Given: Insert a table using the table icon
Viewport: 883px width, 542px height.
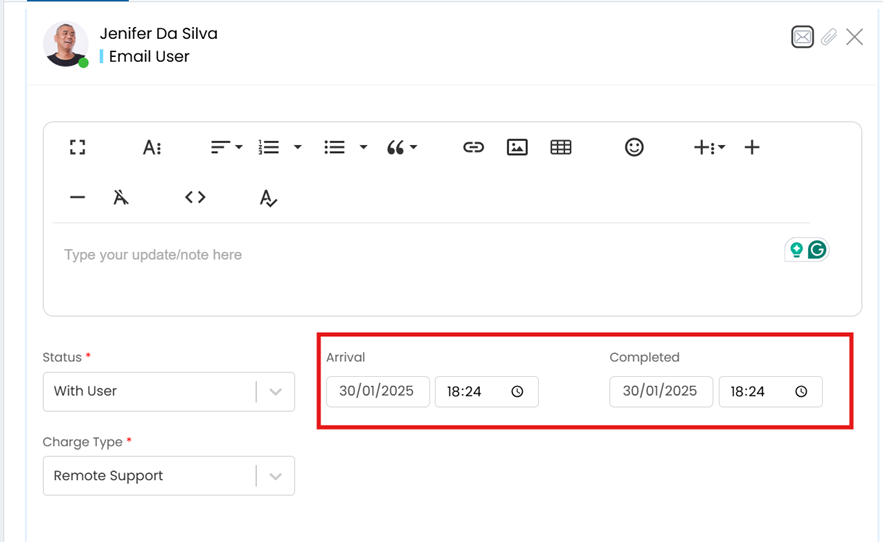Looking at the screenshot, I should [561, 147].
